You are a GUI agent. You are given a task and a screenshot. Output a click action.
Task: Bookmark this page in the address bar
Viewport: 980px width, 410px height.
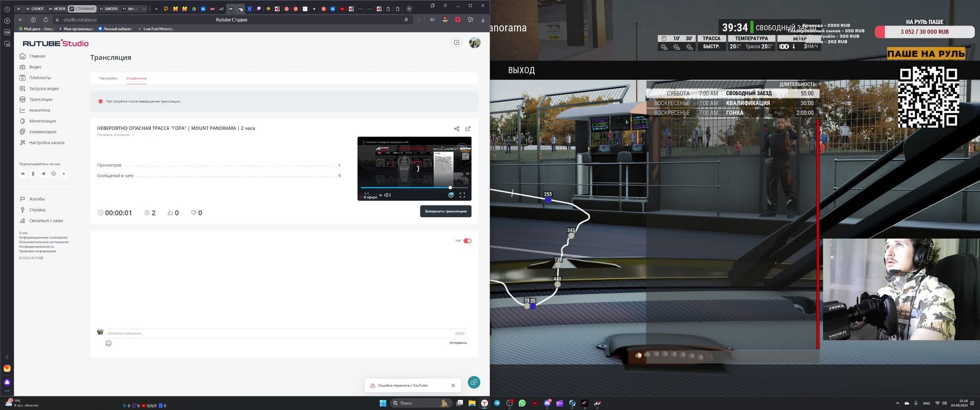pyautogui.click(x=406, y=20)
